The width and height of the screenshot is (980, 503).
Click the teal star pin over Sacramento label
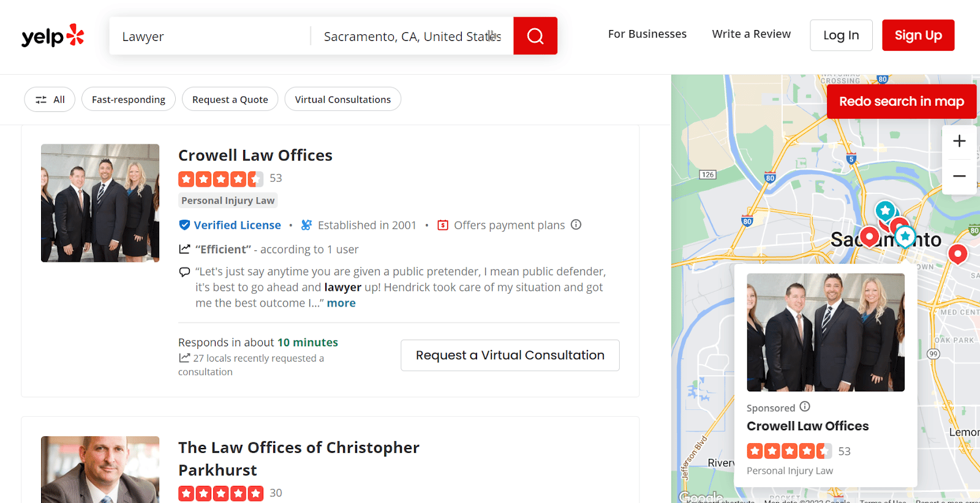(905, 237)
